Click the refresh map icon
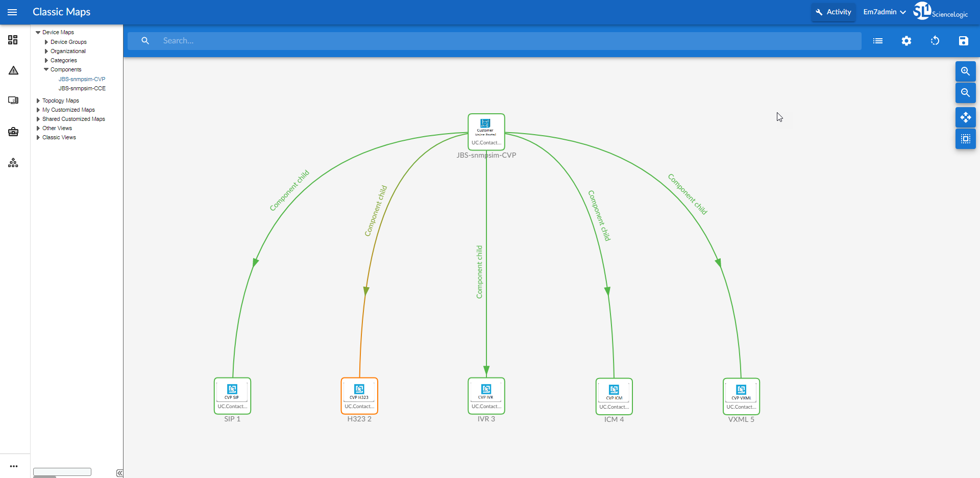Image resolution: width=980 pixels, height=478 pixels. click(935, 41)
